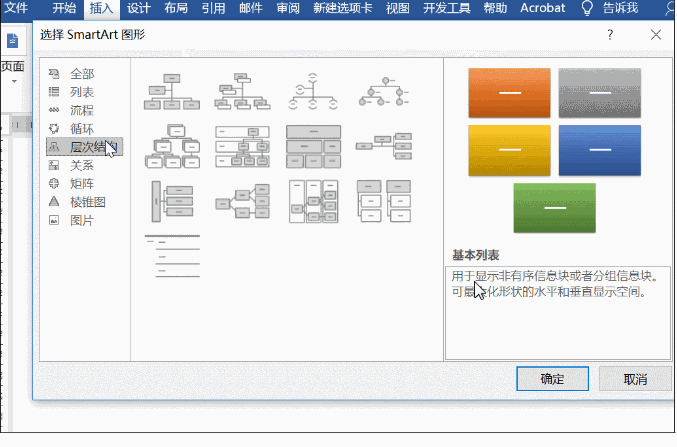Viewport: 677px width, 447px height.
Task: Pick the Half Circle Organization Chart layout
Action: [x=313, y=92]
